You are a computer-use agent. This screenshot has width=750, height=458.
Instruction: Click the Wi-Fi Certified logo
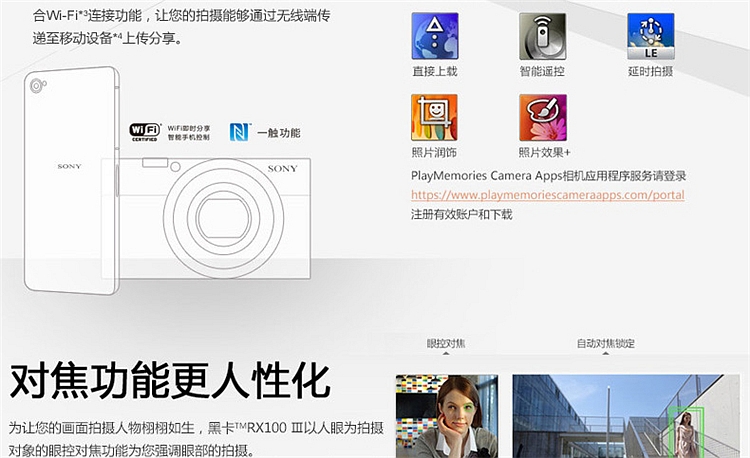tap(145, 132)
